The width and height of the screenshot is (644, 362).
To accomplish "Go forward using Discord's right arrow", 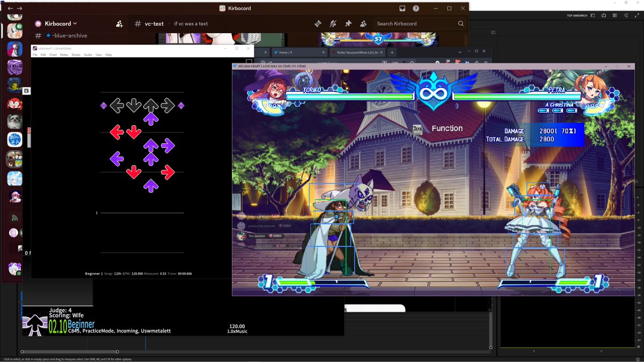I will point(20,9).
